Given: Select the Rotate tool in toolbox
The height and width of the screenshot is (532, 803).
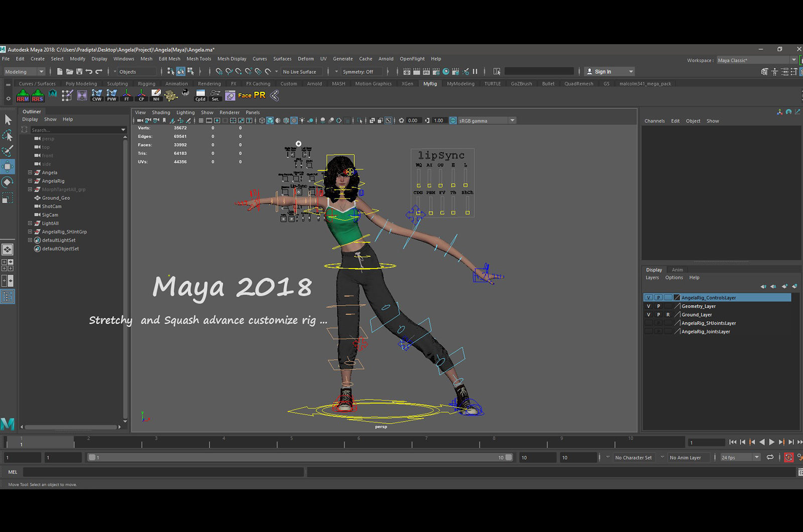Looking at the screenshot, I should point(8,182).
